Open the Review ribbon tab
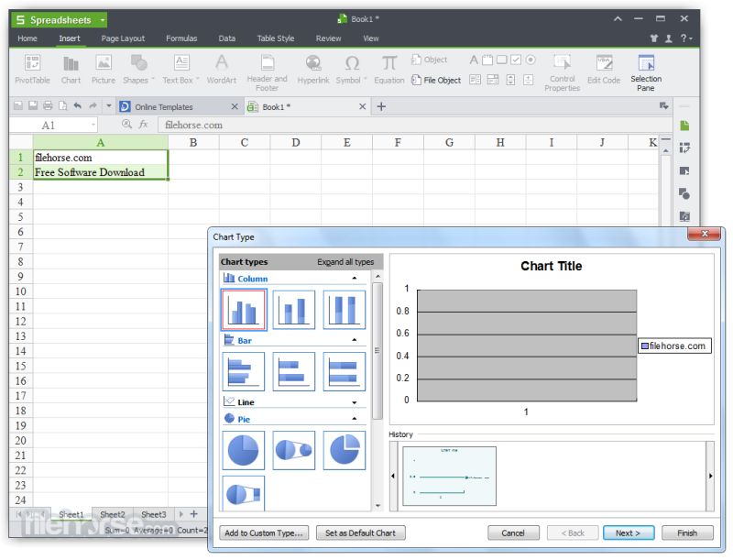This screenshot has height=560, width=733. pyautogui.click(x=328, y=38)
